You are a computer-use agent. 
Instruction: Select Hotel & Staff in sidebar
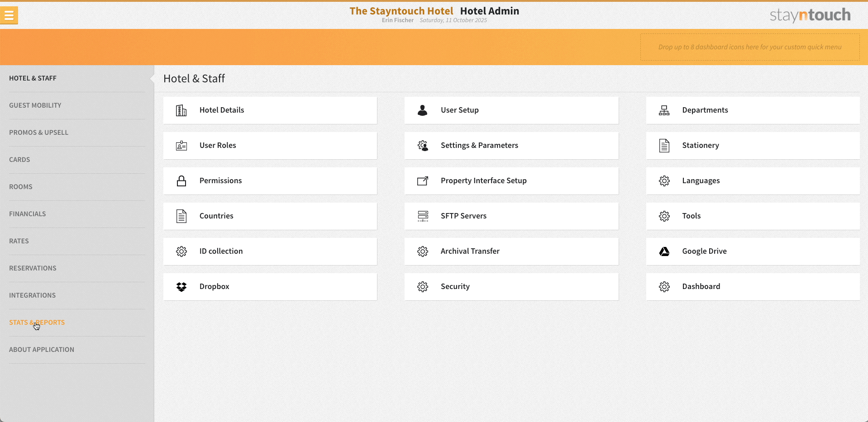pyautogui.click(x=33, y=78)
